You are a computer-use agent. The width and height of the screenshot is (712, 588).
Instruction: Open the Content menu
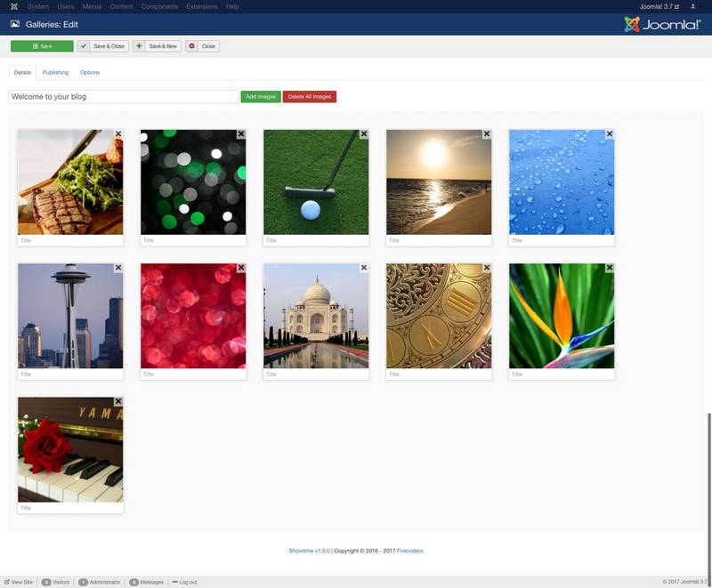click(121, 6)
